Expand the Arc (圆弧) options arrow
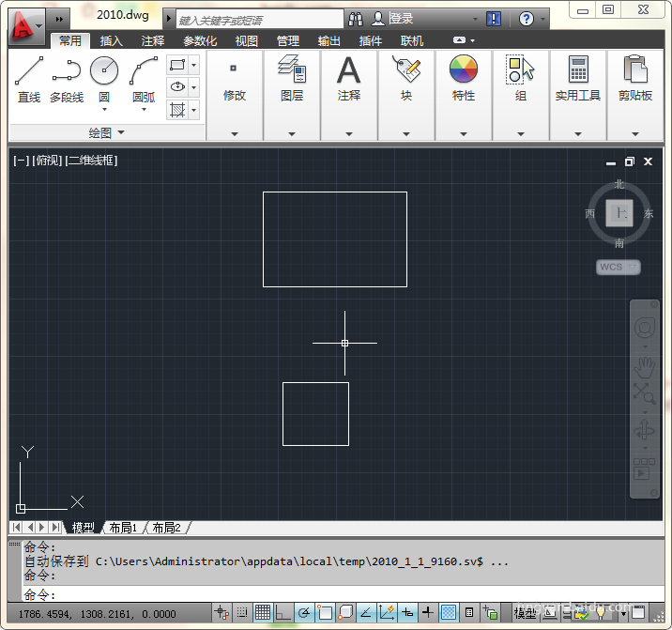Viewport: 672px width, 630px height. click(x=144, y=110)
